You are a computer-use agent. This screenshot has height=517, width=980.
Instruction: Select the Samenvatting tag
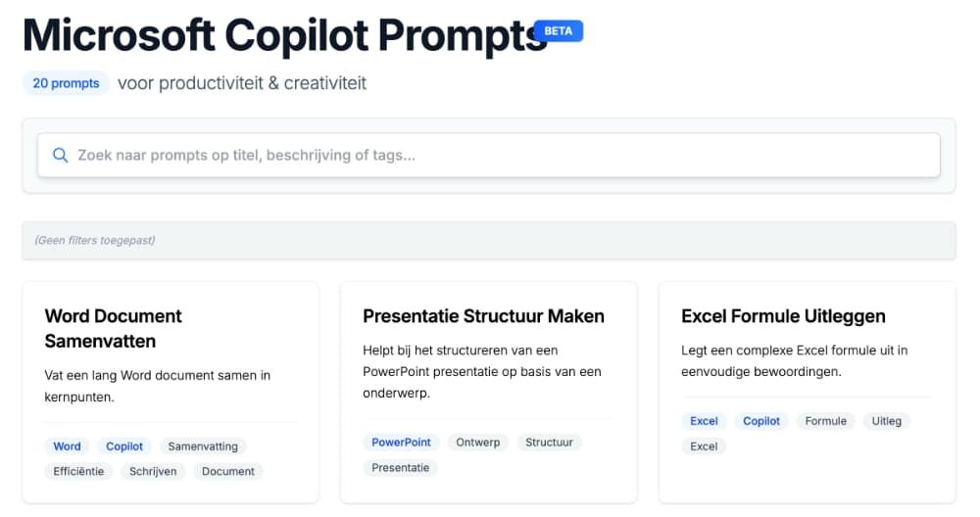[203, 446]
